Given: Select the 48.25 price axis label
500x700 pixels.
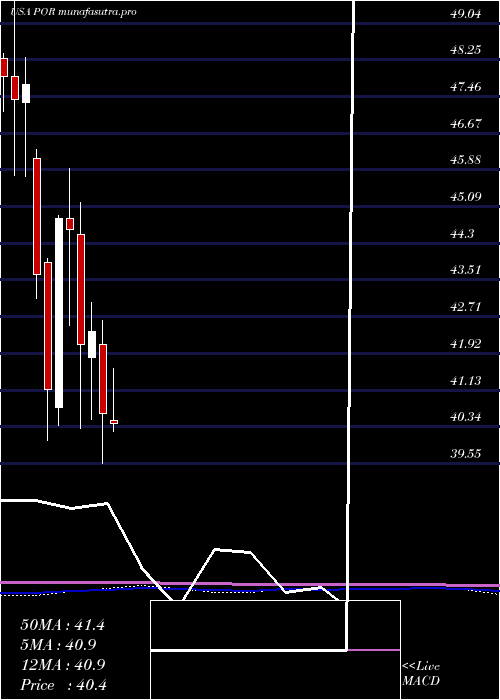Looking at the screenshot, I should [x=465, y=50].
